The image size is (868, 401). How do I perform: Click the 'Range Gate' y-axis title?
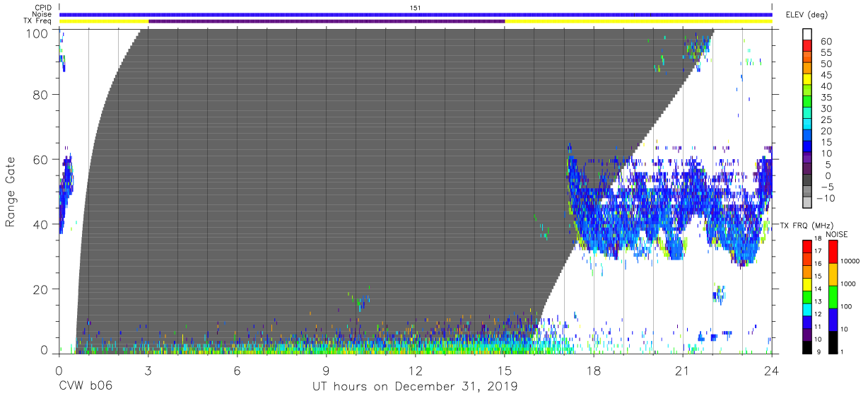point(11,192)
